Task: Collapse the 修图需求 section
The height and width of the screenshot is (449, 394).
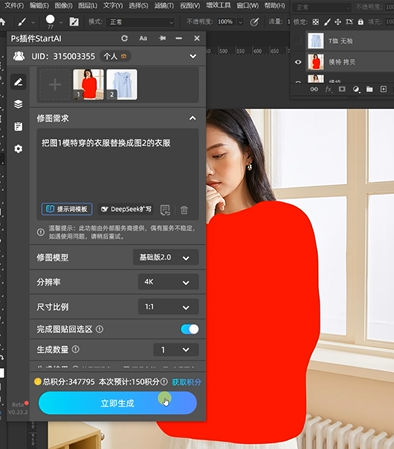Action: point(192,118)
